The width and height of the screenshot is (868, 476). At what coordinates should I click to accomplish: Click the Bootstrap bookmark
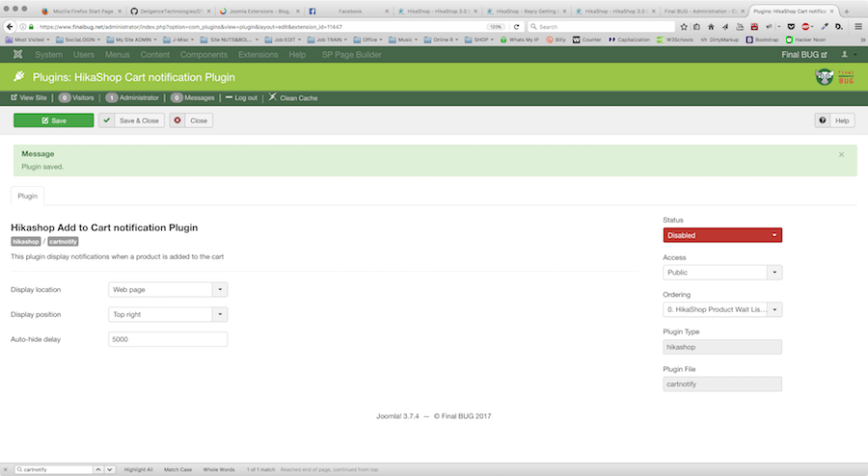click(x=762, y=40)
